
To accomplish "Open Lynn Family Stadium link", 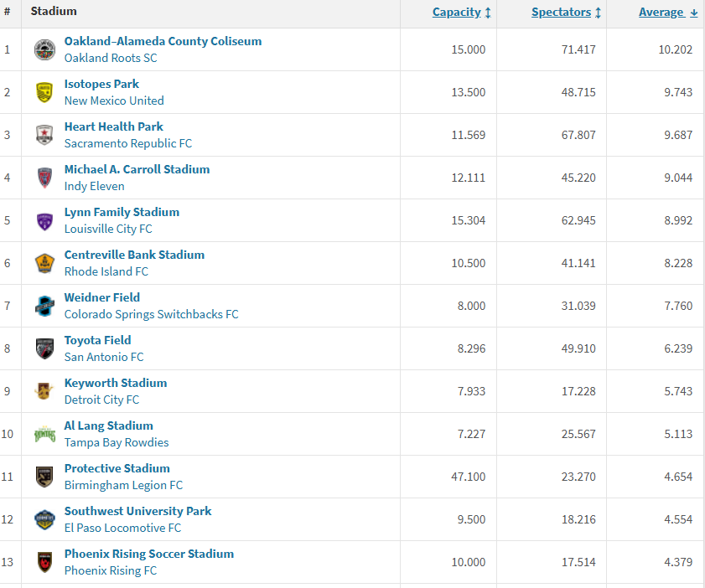I will tap(122, 212).
